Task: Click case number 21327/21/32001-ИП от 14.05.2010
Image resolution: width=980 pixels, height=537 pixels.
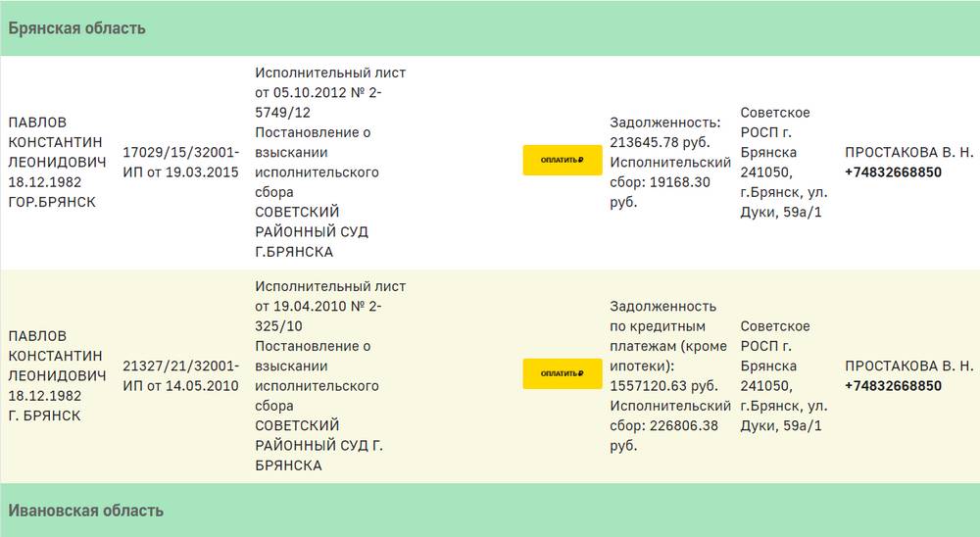Action: click(x=180, y=376)
